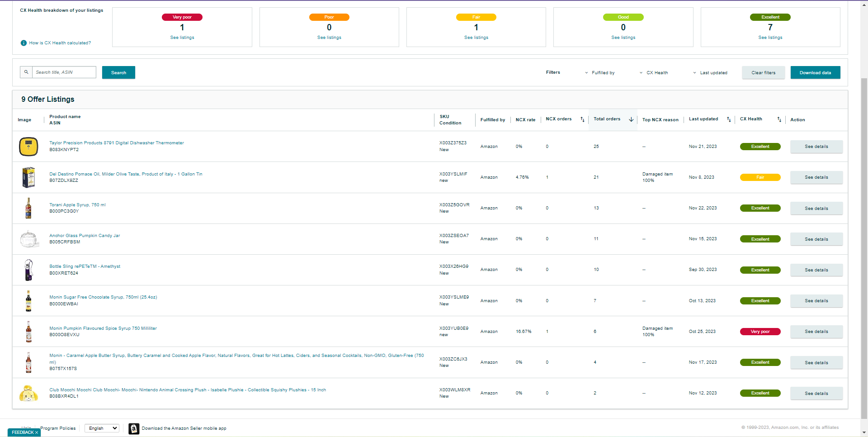Open Del Destino Pomace Oil listing link
Screen dimensions: 868x437
tap(126, 174)
